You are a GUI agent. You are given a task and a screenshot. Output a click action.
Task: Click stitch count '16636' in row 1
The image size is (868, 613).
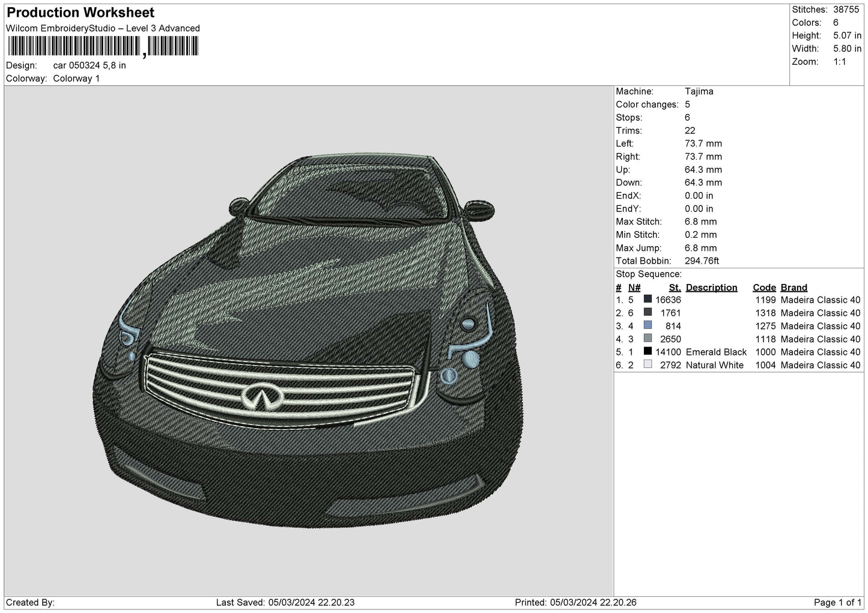pyautogui.click(x=668, y=300)
